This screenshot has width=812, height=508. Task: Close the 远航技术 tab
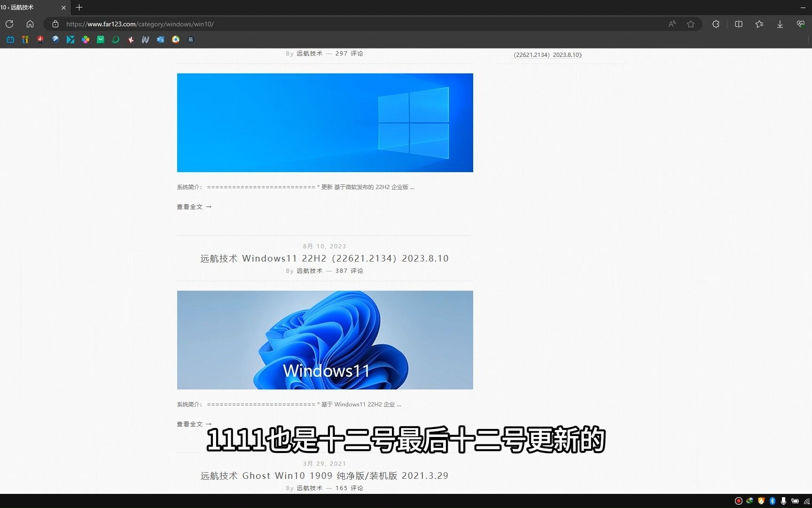point(63,8)
